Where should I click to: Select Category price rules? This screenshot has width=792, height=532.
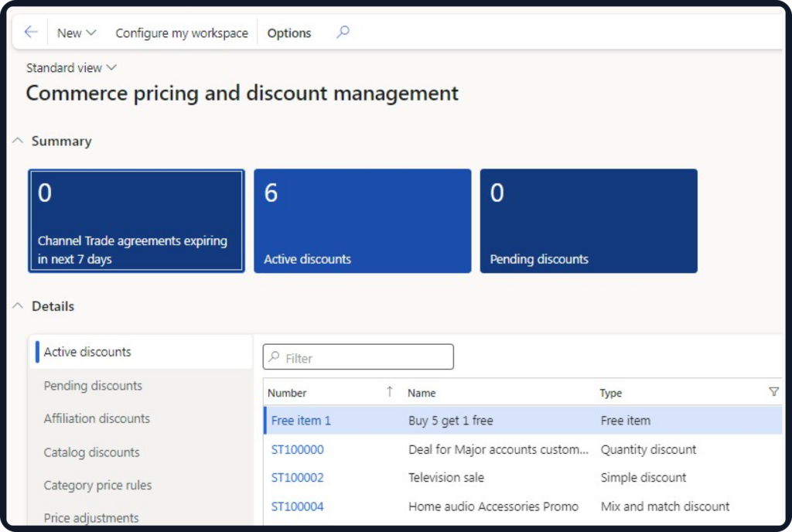tap(97, 486)
